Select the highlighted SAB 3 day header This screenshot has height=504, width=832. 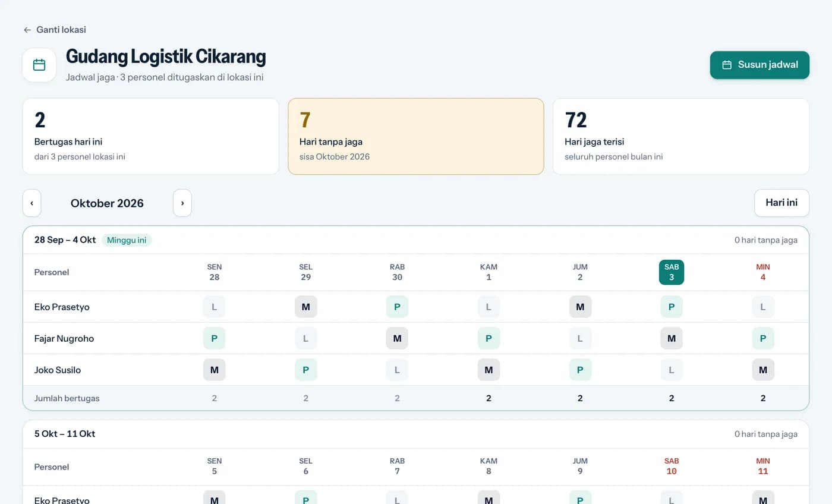tap(672, 272)
